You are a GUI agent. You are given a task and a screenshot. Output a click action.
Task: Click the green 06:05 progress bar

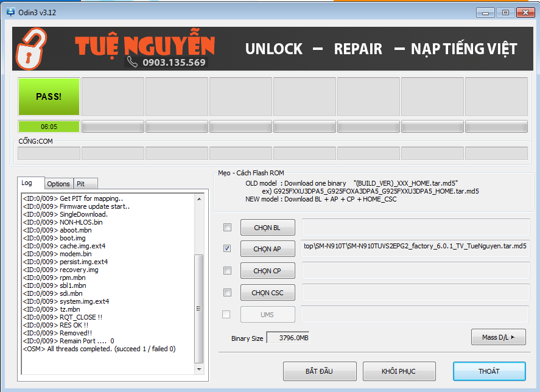click(49, 127)
